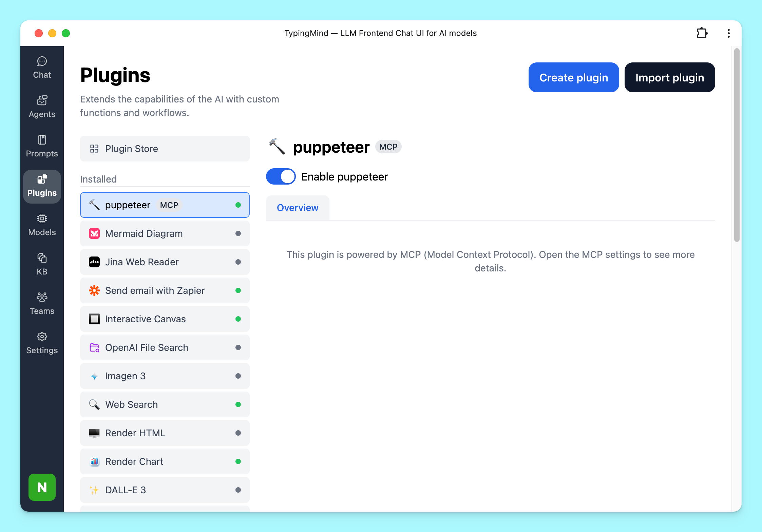Go to Teams in the sidebar
The height and width of the screenshot is (532, 762).
42,304
